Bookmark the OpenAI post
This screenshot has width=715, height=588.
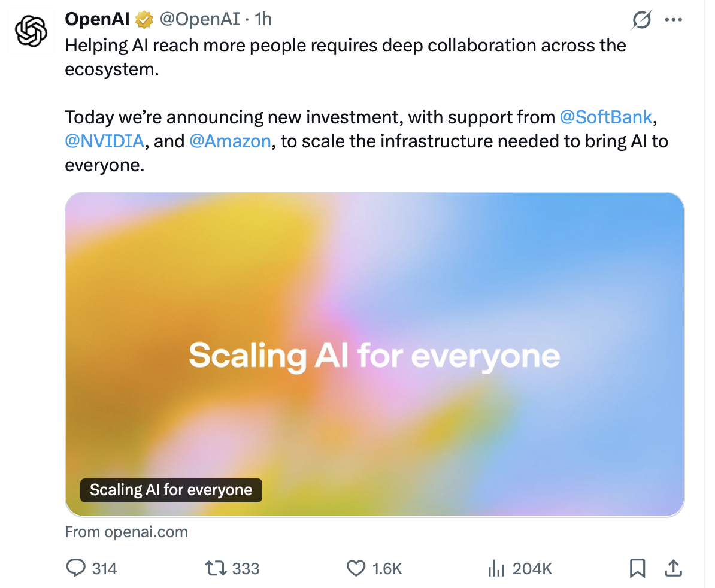click(x=637, y=568)
